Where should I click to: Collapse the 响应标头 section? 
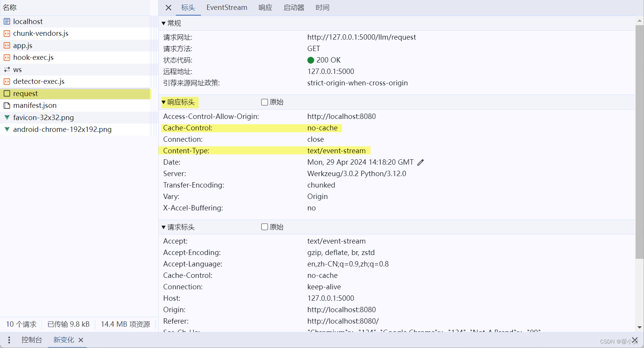(163, 102)
